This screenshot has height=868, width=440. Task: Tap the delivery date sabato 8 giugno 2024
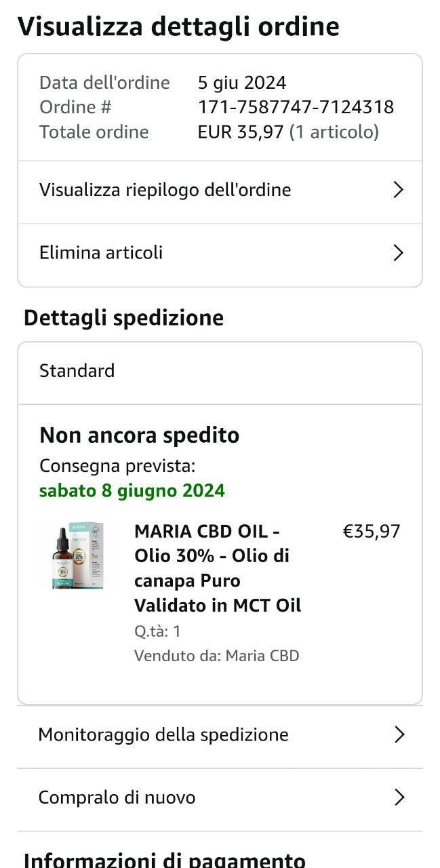coord(132,490)
